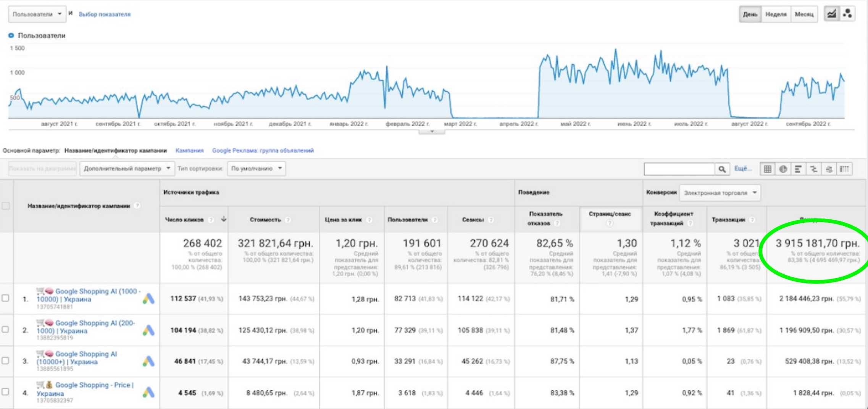The image size is (868, 409).
Task: Open Электронная торговля conversions dropdown
Action: point(720,193)
